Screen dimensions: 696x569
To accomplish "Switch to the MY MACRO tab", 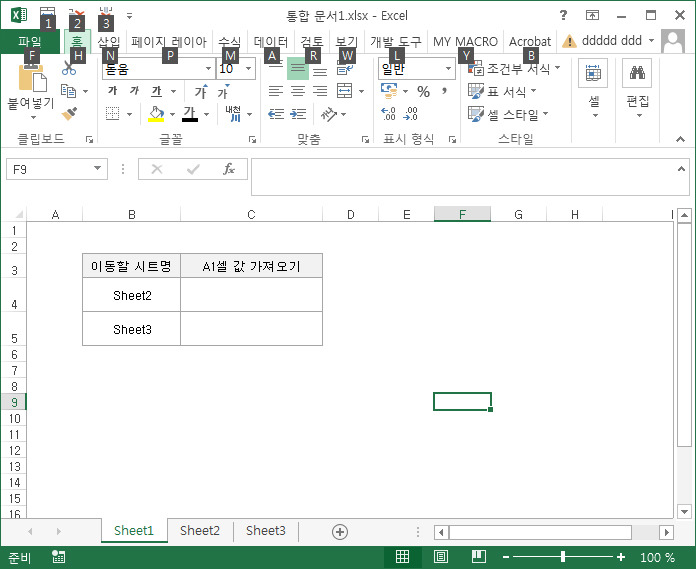I will point(465,42).
